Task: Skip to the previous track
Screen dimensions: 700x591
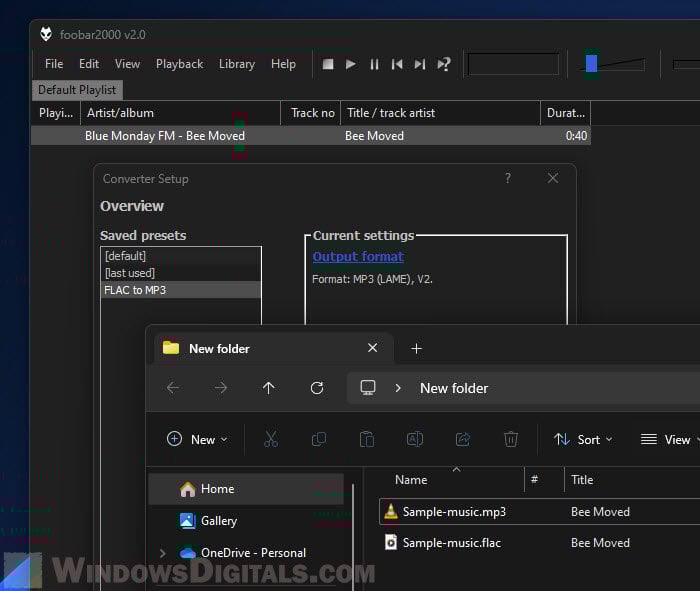Action: point(397,64)
